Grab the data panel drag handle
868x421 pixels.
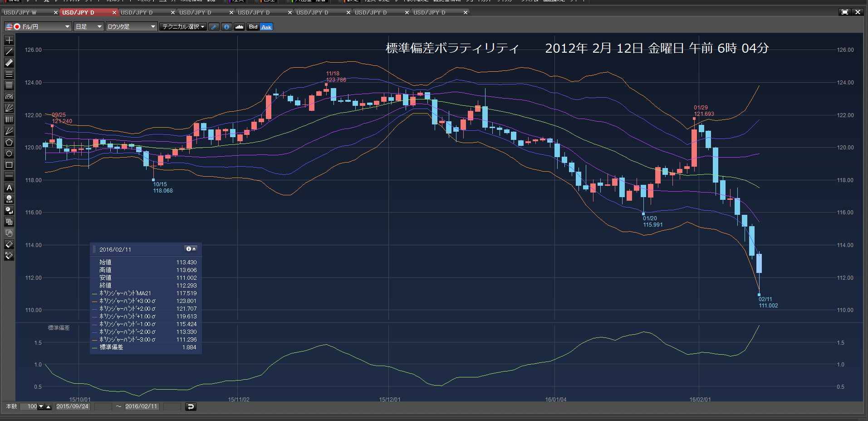tap(94, 249)
